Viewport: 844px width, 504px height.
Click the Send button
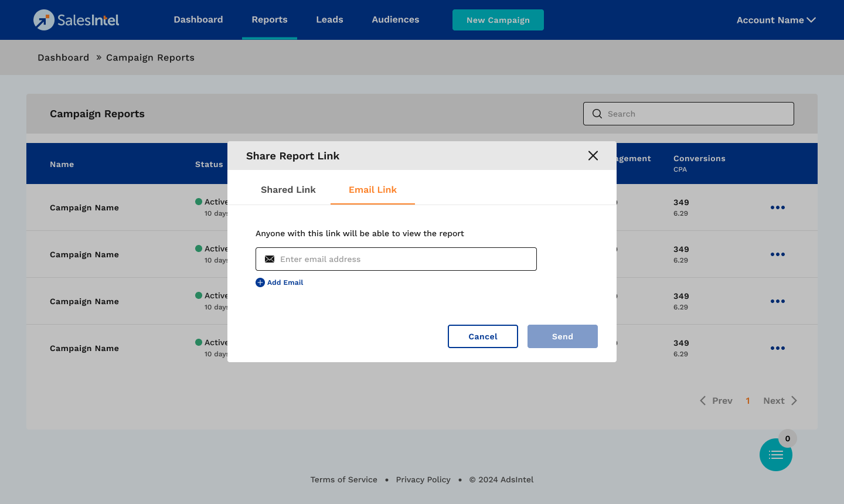562,336
